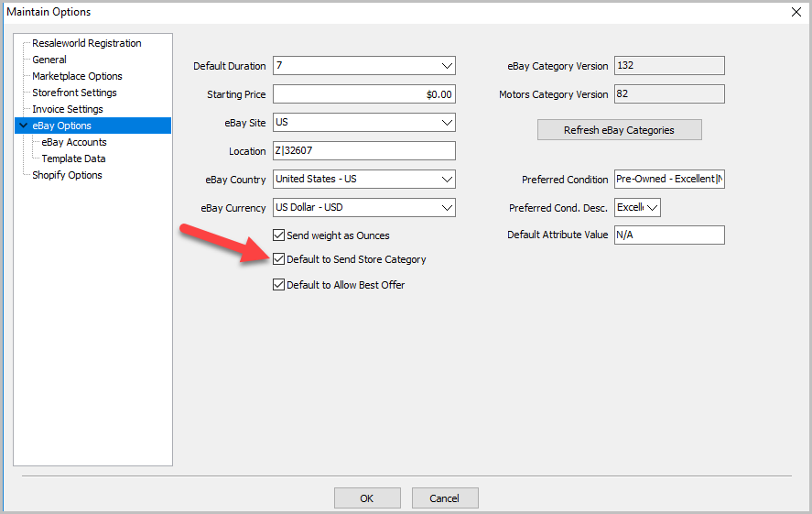This screenshot has width=812, height=514.
Task: Click the Refresh eBay Categories button
Action: 620,130
